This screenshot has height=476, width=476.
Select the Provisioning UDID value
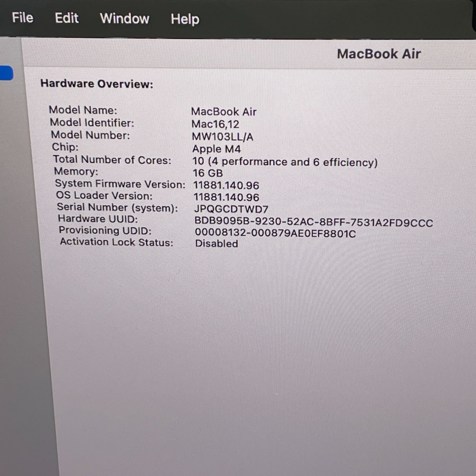[275, 233]
